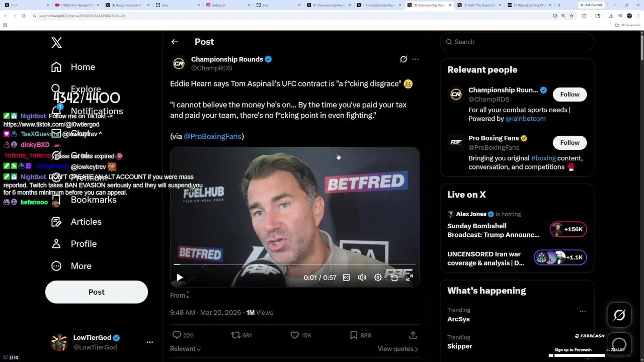Open Skipper trending topic
The width and height of the screenshot is (644, 362).
[x=460, y=346]
